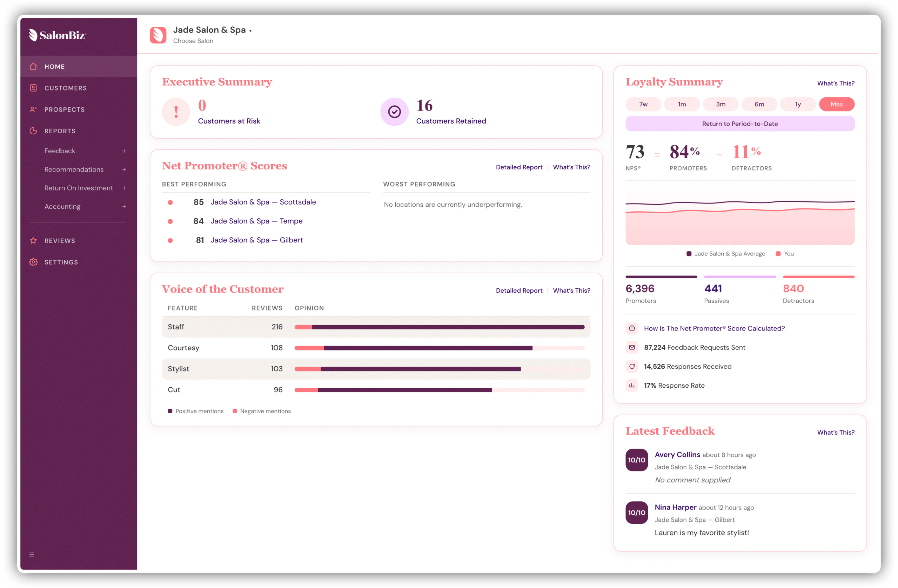Click Nina Harper's 10/10 score badge
Viewport: 898px width, 588px height.
(637, 513)
